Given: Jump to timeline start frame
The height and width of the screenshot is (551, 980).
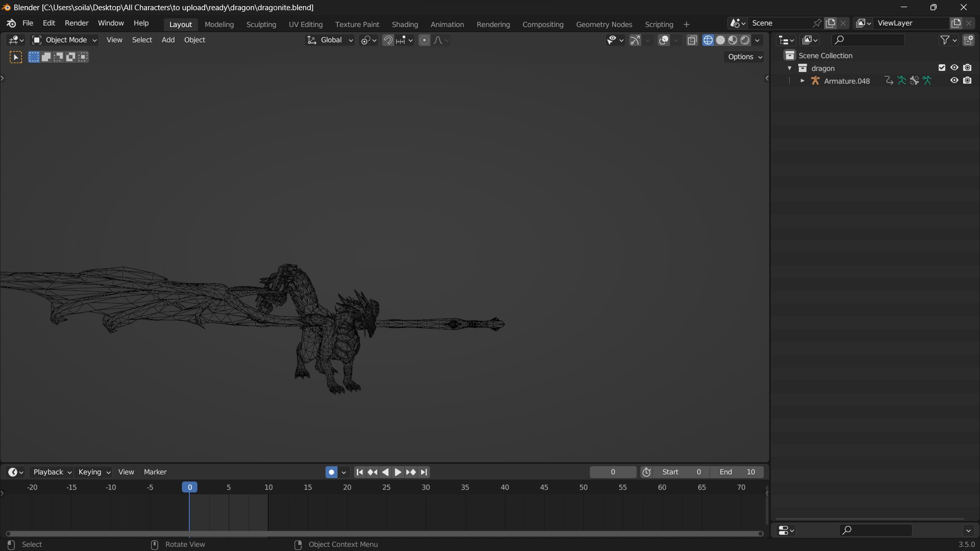Looking at the screenshot, I should (359, 472).
